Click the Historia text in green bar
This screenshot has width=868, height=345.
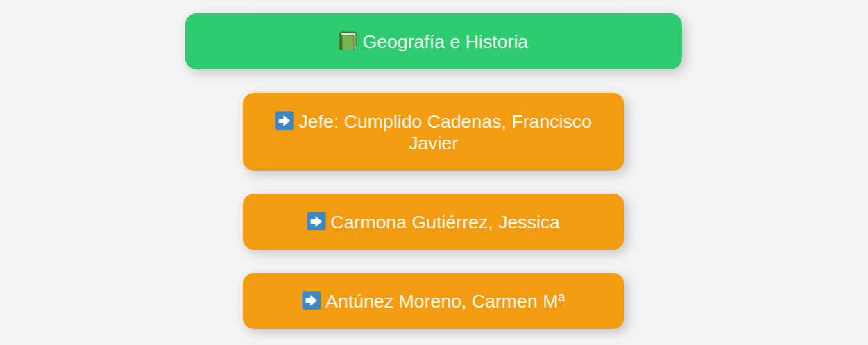tap(497, 42)
